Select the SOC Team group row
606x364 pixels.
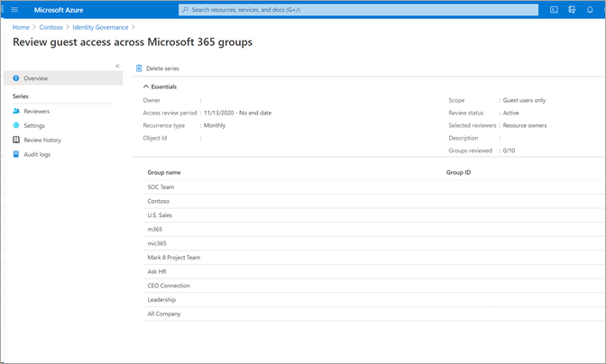click(x=161, y=187)
